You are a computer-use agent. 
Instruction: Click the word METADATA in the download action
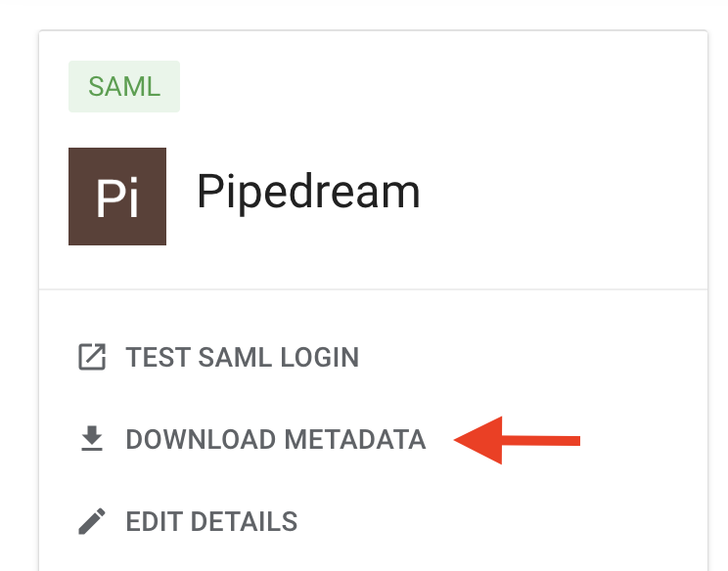[x=355, y=439]
